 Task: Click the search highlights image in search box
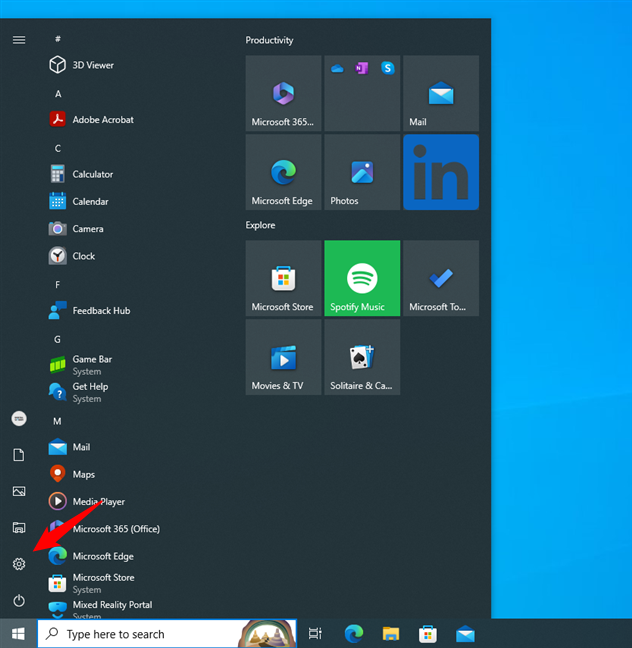(267, 634)
